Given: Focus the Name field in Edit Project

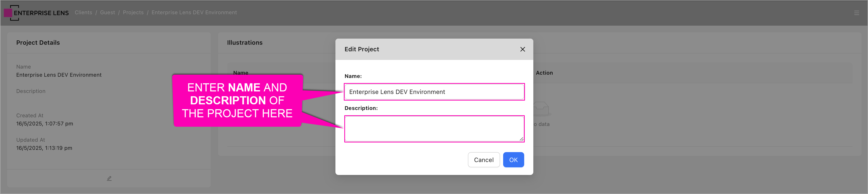Looking at the screenshot, I should coord(434,92).
